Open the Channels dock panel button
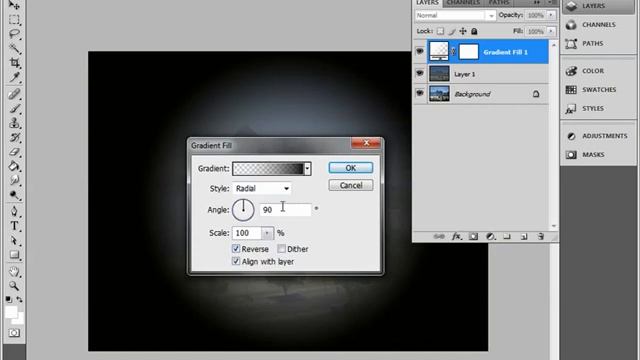The height and width of the screenshot is (360, 640). click(x=598, y=25)
